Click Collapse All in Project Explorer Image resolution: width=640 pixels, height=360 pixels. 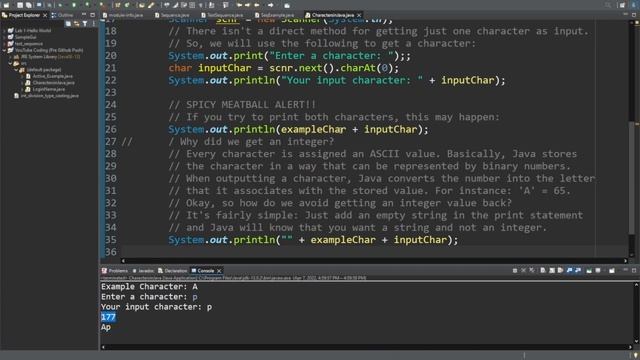click(x=69, y=24)
